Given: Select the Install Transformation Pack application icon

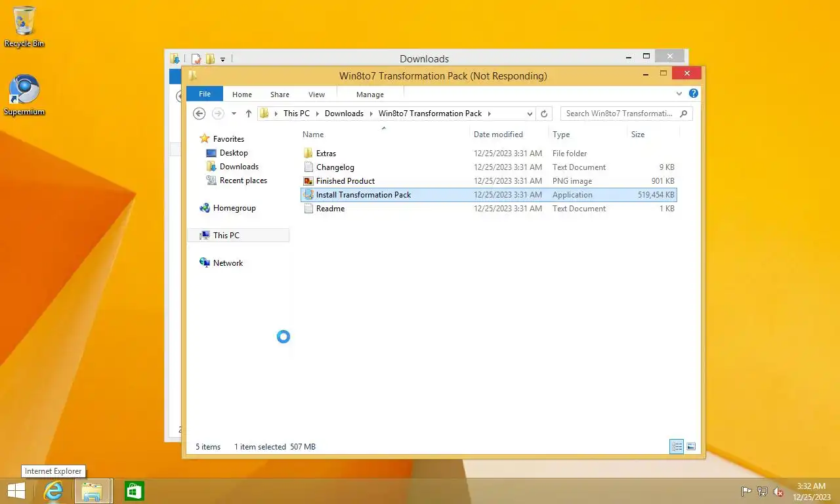Looking at the screenshot, I should tap(309, 194).
